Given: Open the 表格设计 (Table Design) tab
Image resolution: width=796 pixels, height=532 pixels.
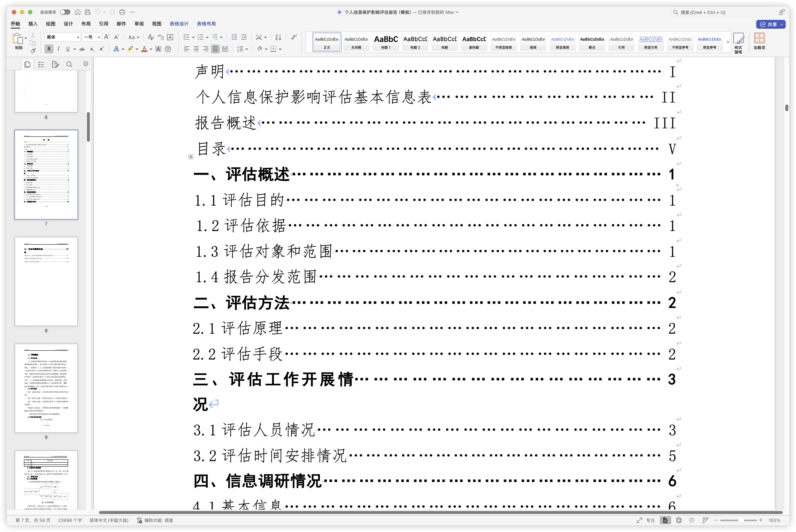Looking at the screenshot, I should pos(179,24).
